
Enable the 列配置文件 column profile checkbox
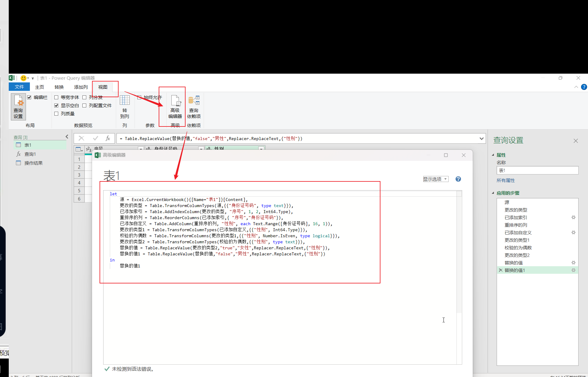coord(84,105)
